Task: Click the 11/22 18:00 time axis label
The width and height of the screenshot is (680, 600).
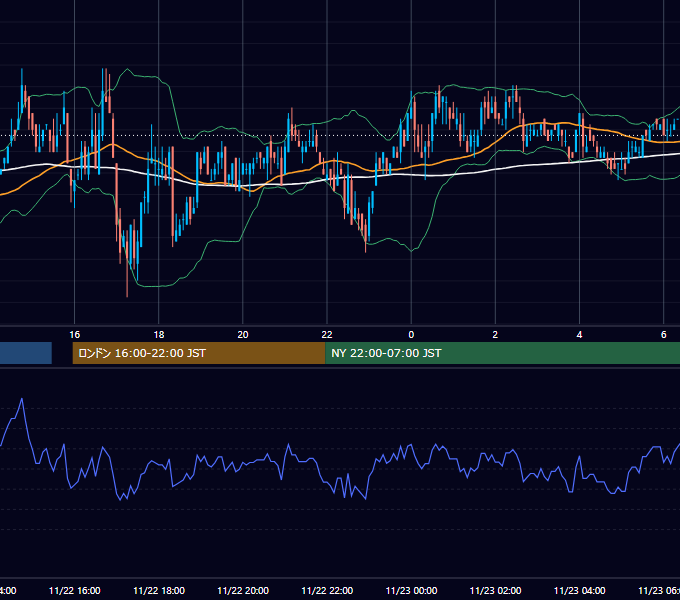Action: click(159, 590)
